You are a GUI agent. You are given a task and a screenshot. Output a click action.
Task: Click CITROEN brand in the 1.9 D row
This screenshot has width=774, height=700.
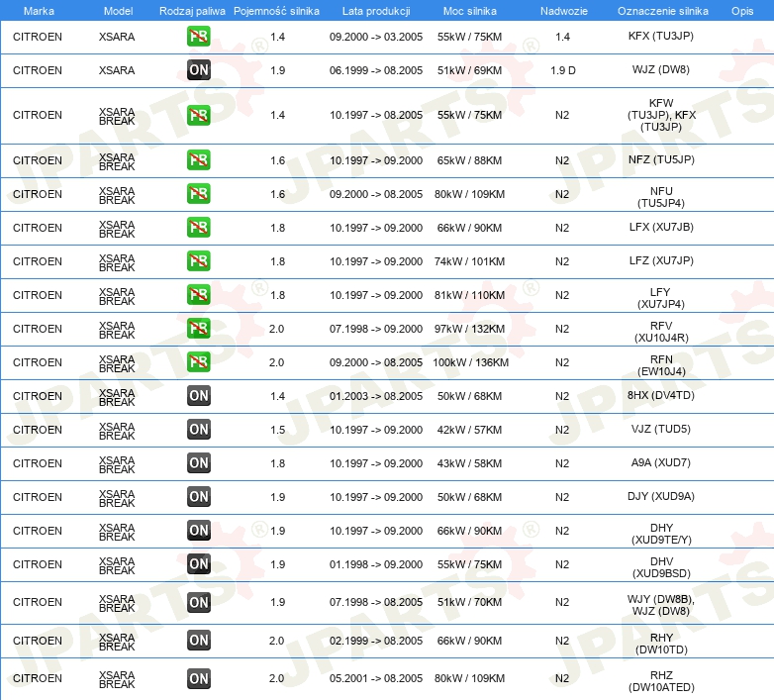[x=38, y=70]
